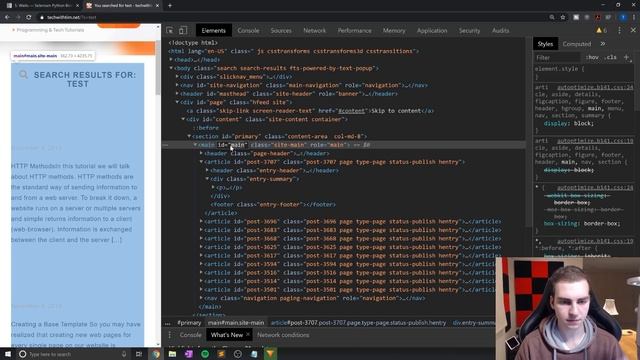Open DevTools customize three-dot menu
Screen dimensions: 640x360
(x=619, y=31)
